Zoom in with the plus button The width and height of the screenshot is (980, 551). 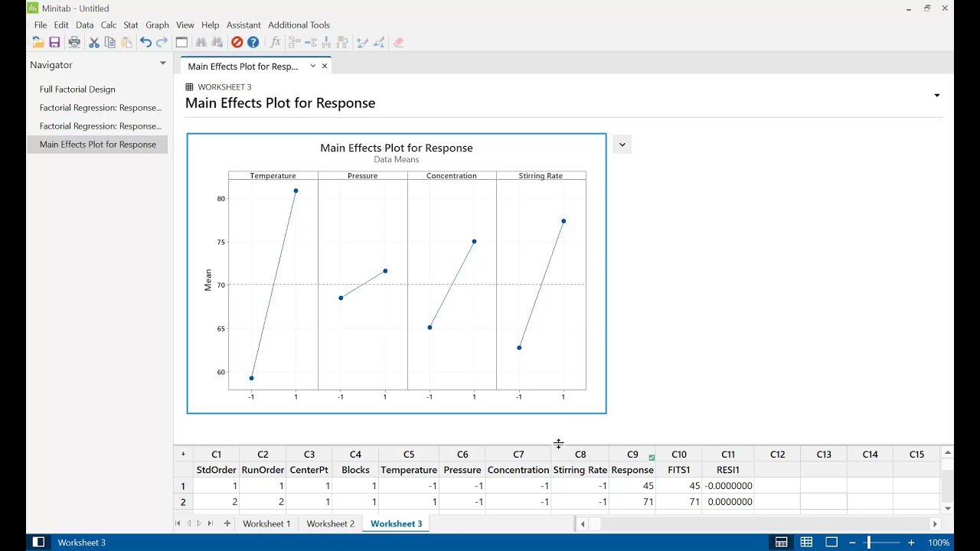point(911,543)
